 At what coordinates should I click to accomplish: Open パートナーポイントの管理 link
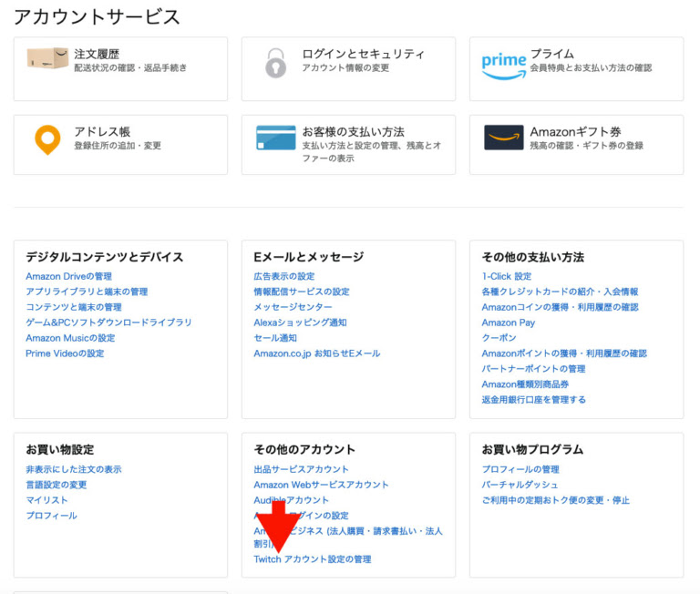point(533,369)
